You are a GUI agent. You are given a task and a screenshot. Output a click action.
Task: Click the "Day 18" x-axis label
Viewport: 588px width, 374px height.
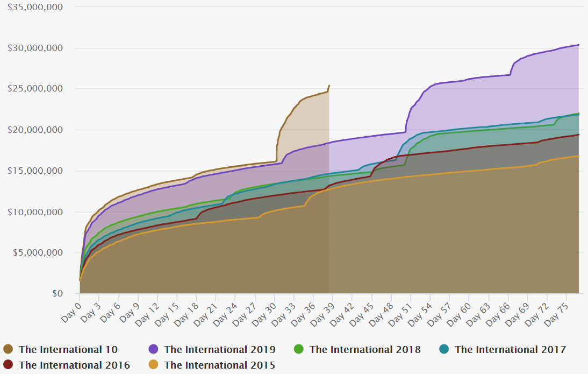pos(187,314)
